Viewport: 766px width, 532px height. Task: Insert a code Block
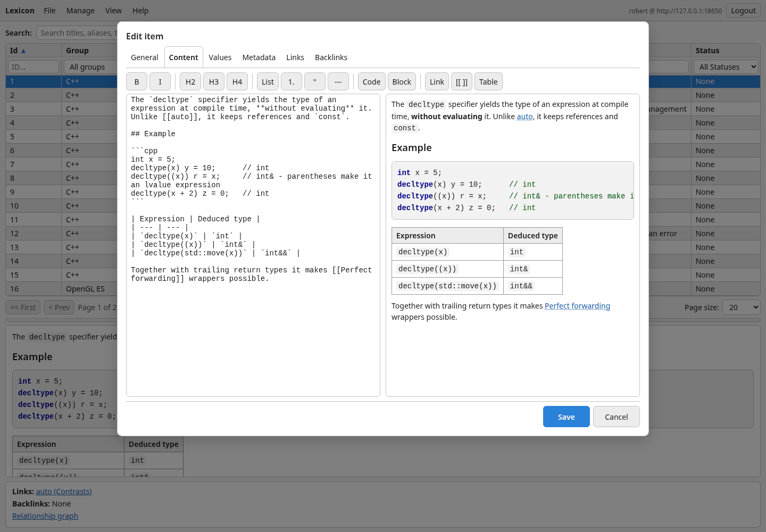[402, 82]
